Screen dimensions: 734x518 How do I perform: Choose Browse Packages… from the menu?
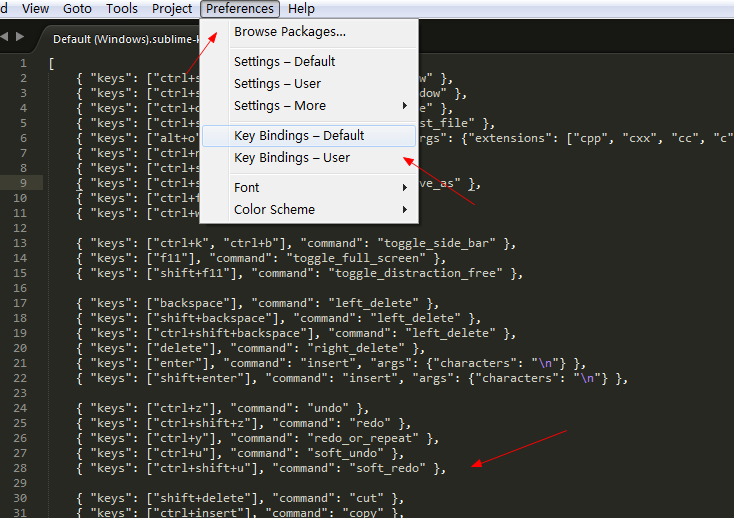click(290, 32)
